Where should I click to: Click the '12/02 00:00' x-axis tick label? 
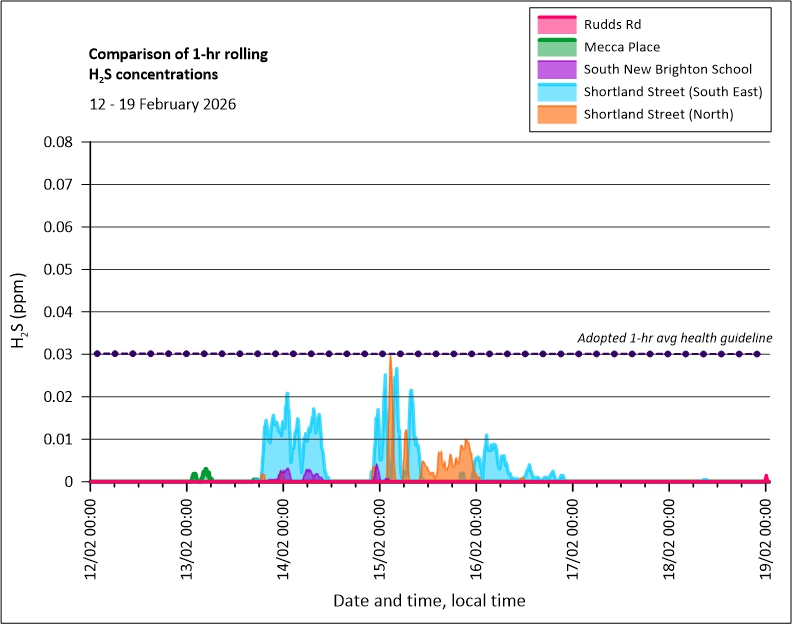92,539
